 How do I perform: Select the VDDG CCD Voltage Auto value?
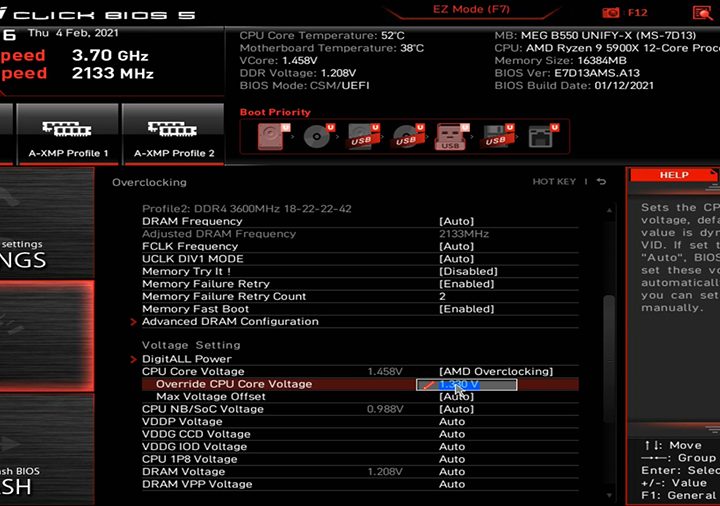point(452,434)
